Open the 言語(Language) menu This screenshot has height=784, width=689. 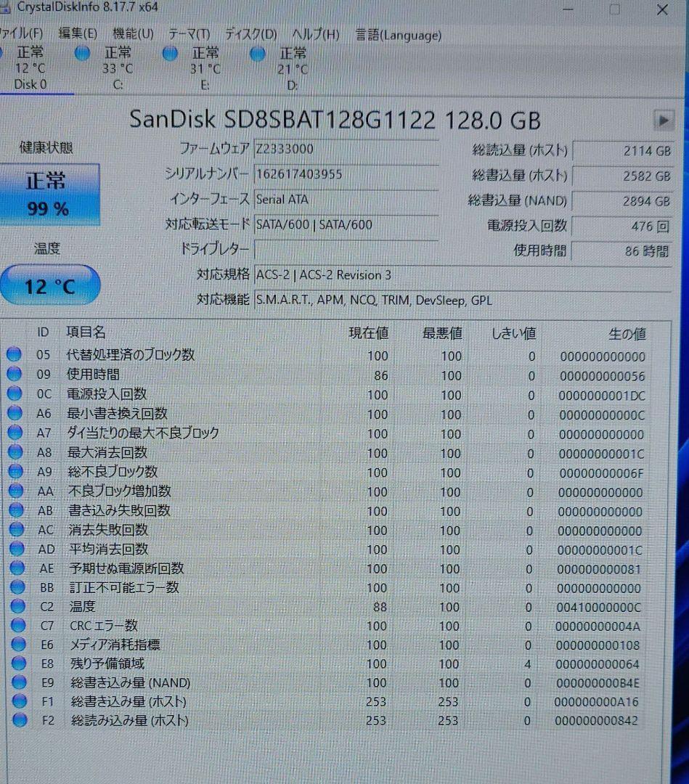[398, 34]
